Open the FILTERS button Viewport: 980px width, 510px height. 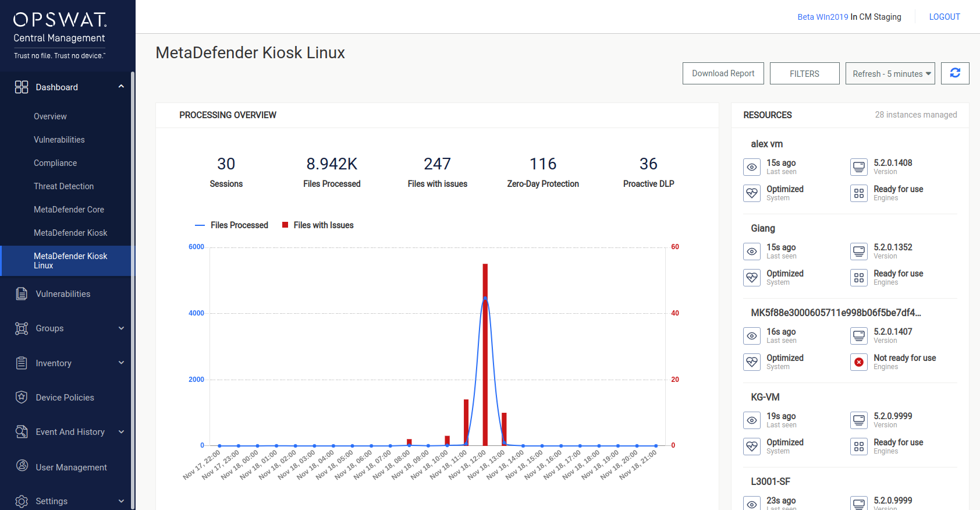(804, 73)
